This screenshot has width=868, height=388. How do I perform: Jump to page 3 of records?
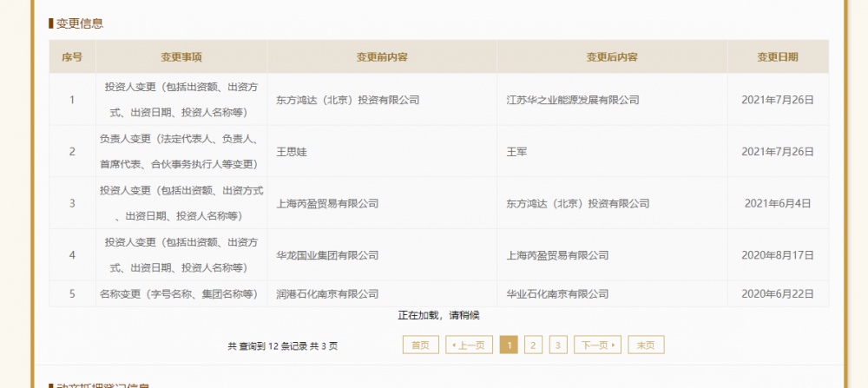click(558, 345)
